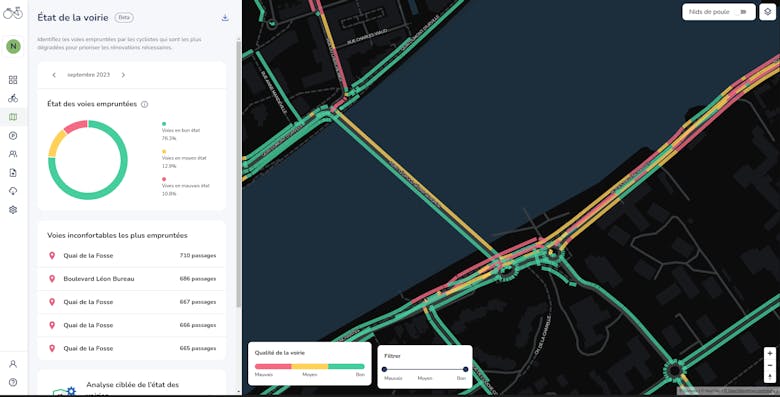Open the cloud download icon in sidebar
The height and width of the screenshot is (397, 780).
pos(13,191)
